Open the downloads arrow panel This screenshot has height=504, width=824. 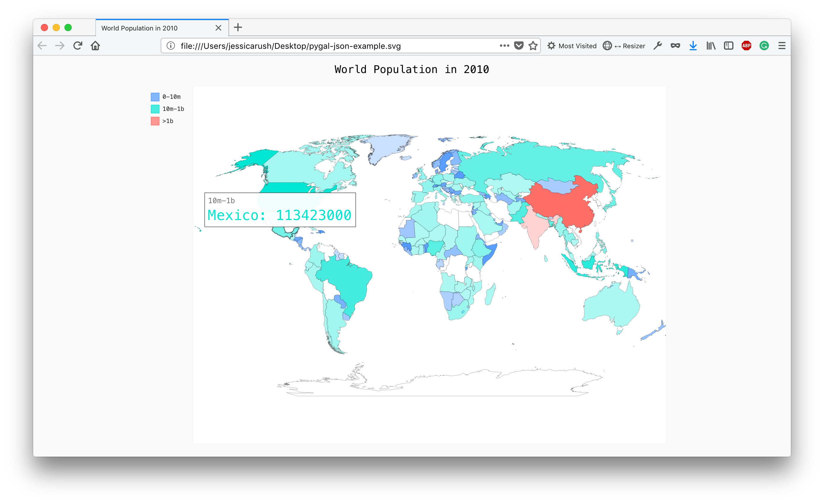[x=693, y=46]
